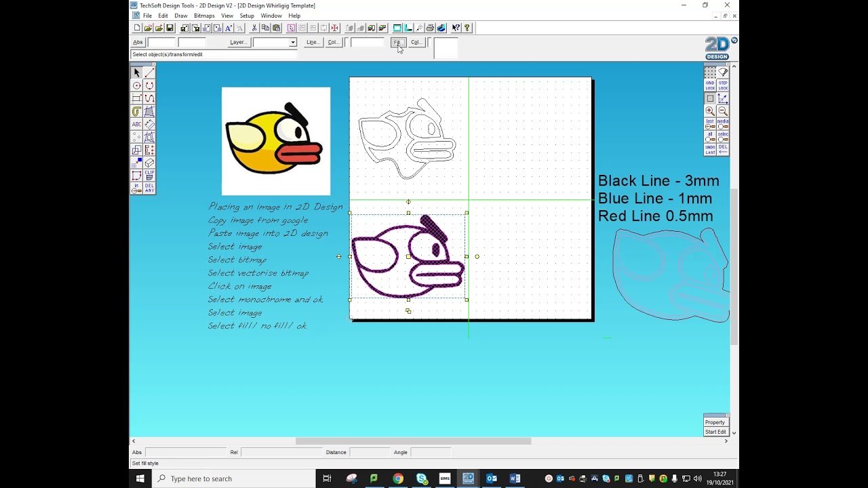Toggle STEP LOCK
868x488 pixels.
click(x=723, y=85)
